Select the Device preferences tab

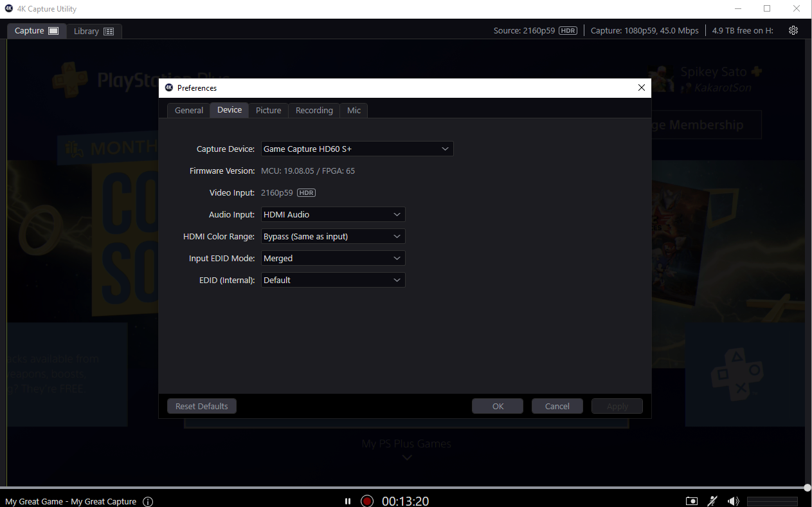click(230, 109)
